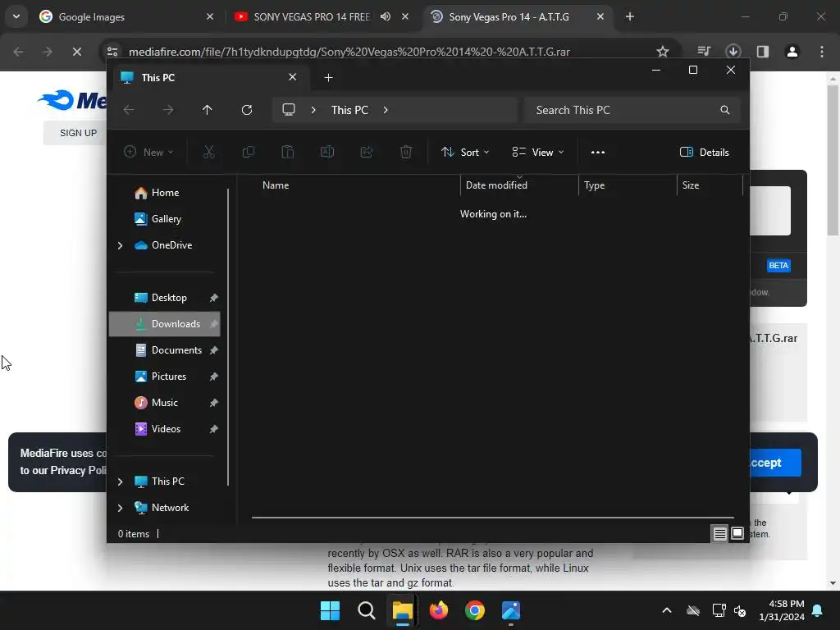Sort by Date modified column header

click(518, 185)
